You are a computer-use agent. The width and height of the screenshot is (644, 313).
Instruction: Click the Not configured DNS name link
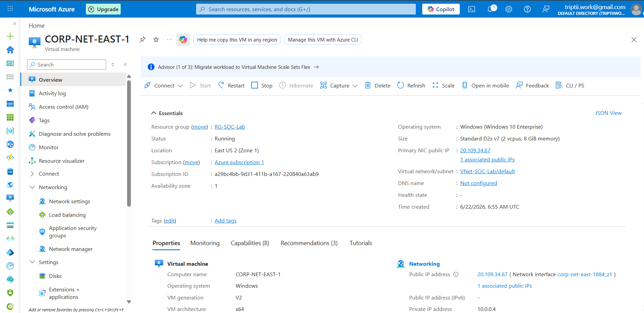479,183
